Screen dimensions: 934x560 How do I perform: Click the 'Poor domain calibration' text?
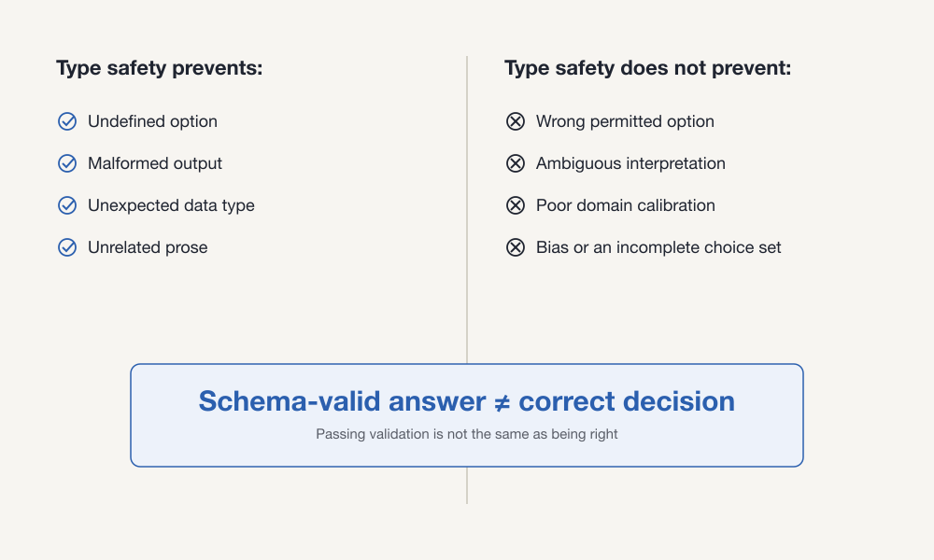pyautogui.click(x=626, y=205)
